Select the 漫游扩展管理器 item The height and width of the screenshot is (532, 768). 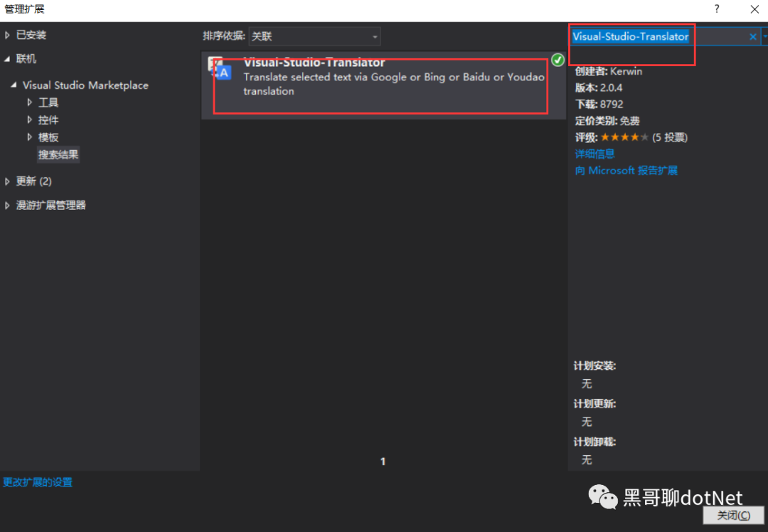[x=51, y=206]
